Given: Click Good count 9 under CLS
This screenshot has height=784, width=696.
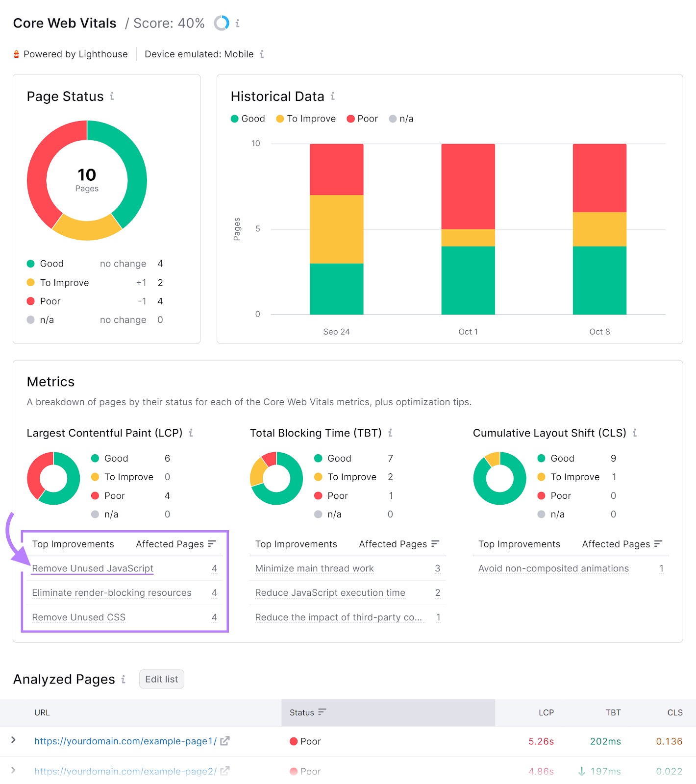Looking at the screenshot, I should pos(613,458).
